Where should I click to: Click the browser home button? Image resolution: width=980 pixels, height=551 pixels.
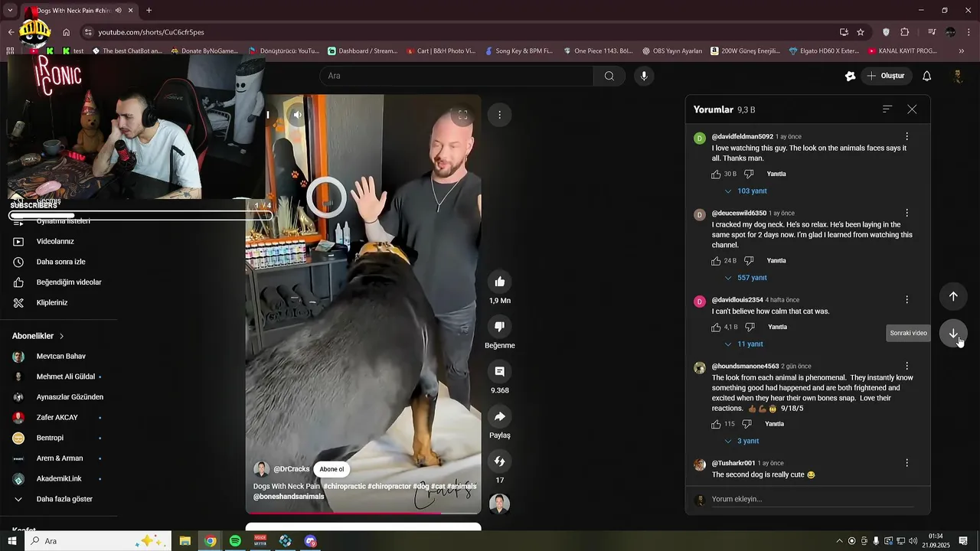tap(66, 32)
